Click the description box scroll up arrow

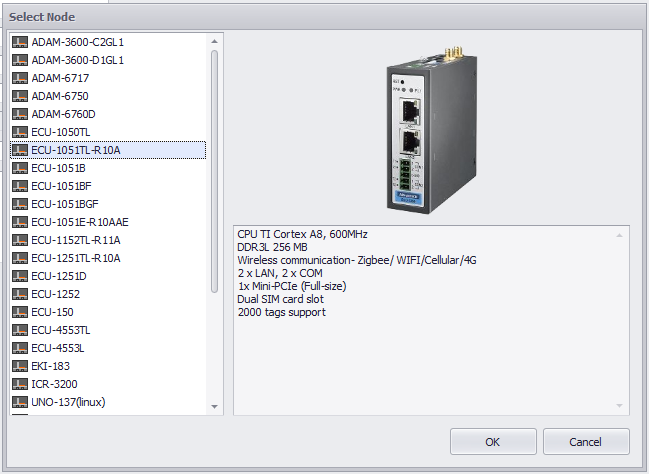(x=619, y=235)
